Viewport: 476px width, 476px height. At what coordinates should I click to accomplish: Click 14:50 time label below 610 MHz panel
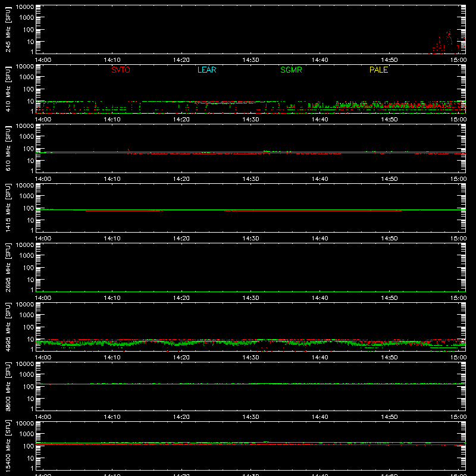389,179
